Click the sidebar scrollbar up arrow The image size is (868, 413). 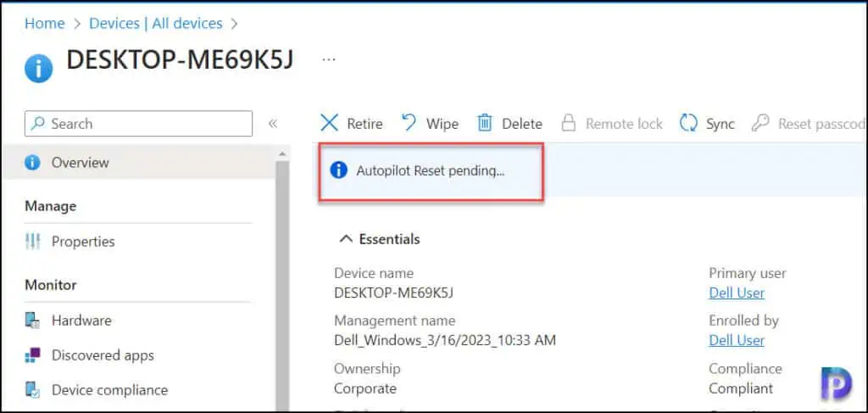(x=282, y=153)
